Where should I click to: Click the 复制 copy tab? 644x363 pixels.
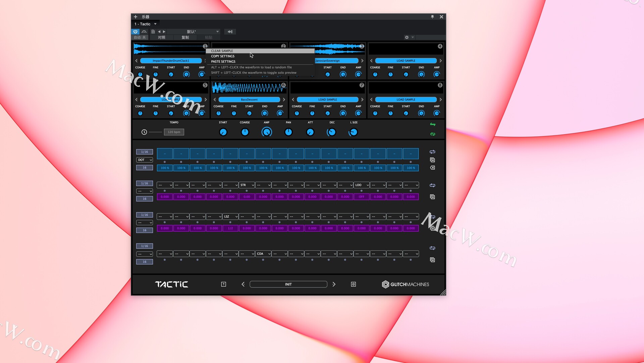tap(185, 37)
